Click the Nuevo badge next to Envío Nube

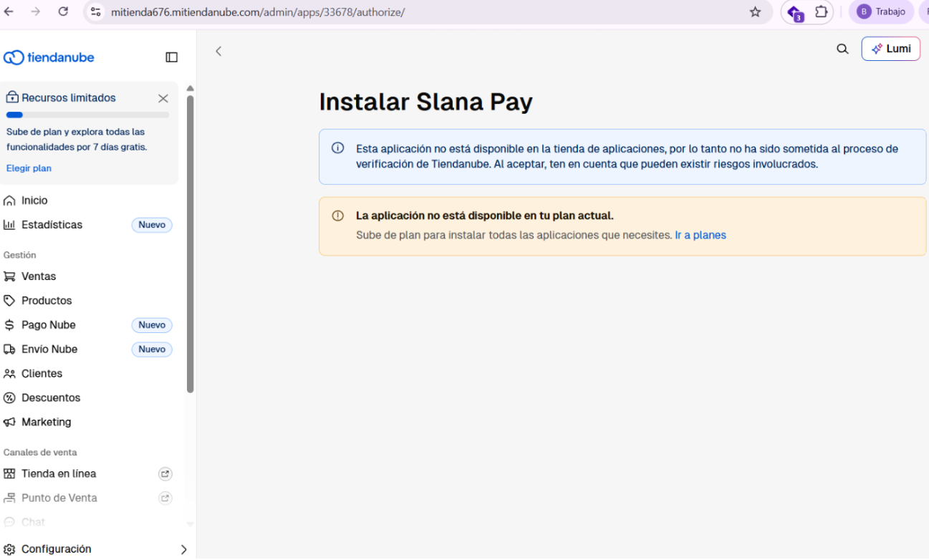coord(152,349)
